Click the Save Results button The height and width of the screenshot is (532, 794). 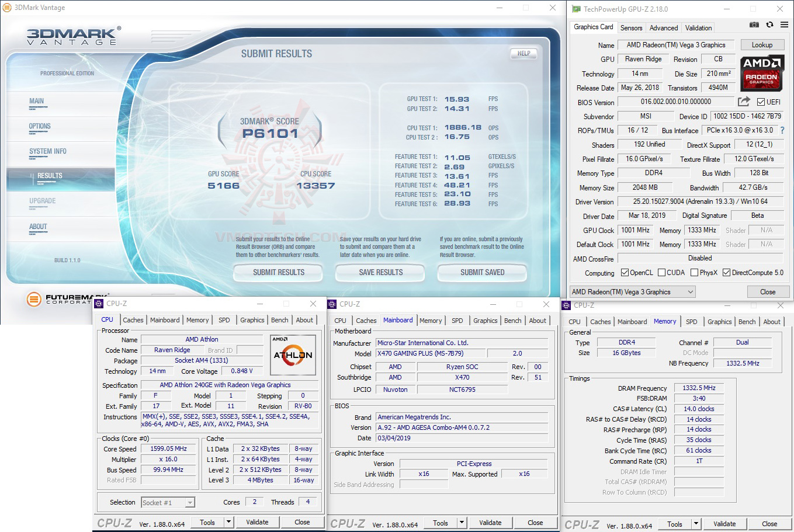point(381,273)
